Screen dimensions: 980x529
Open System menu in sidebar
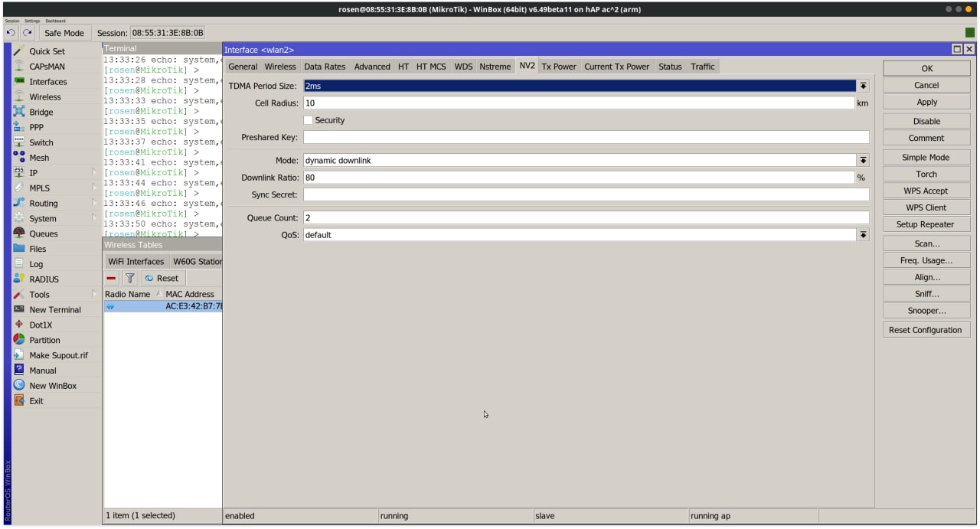tap(43, 219)
